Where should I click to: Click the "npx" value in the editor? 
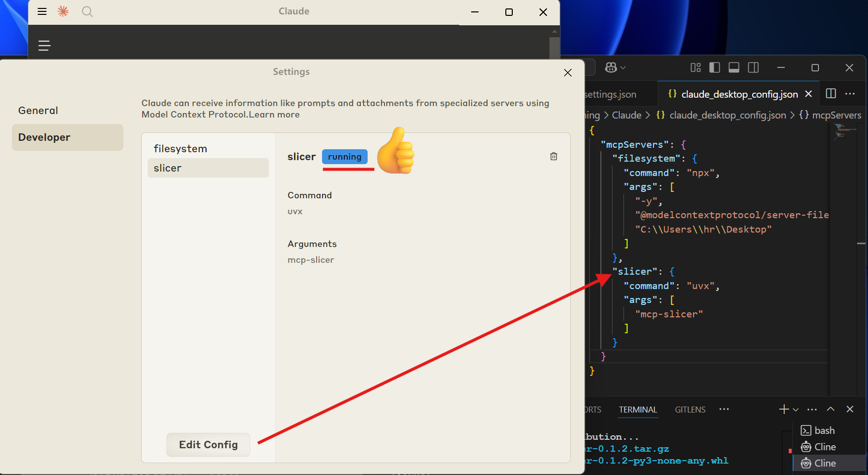tap(701, 173)
